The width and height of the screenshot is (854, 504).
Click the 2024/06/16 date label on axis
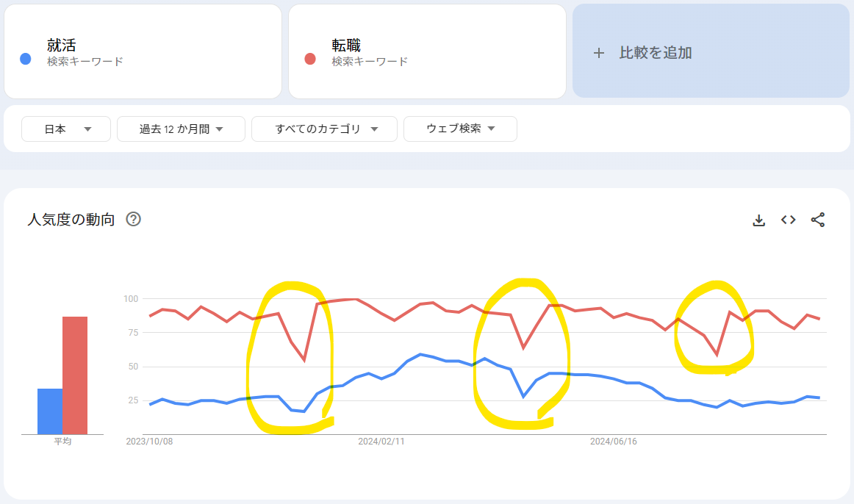(x=613, y=442)
